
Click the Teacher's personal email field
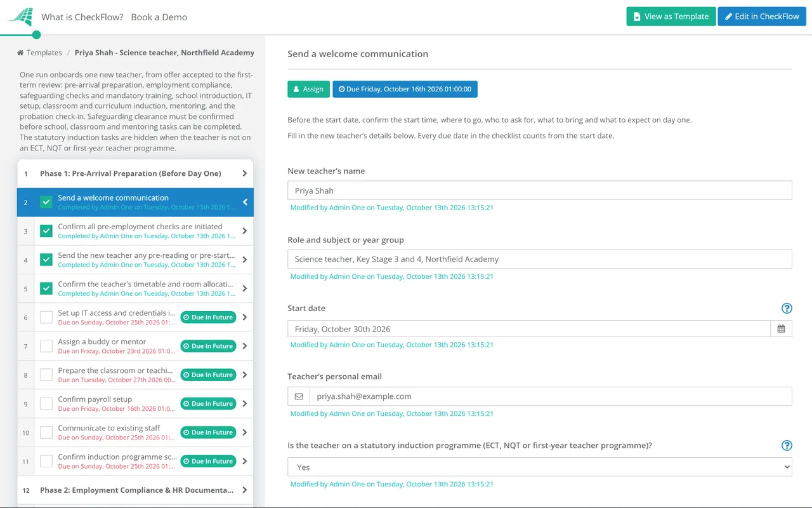[x=551, y=396]
